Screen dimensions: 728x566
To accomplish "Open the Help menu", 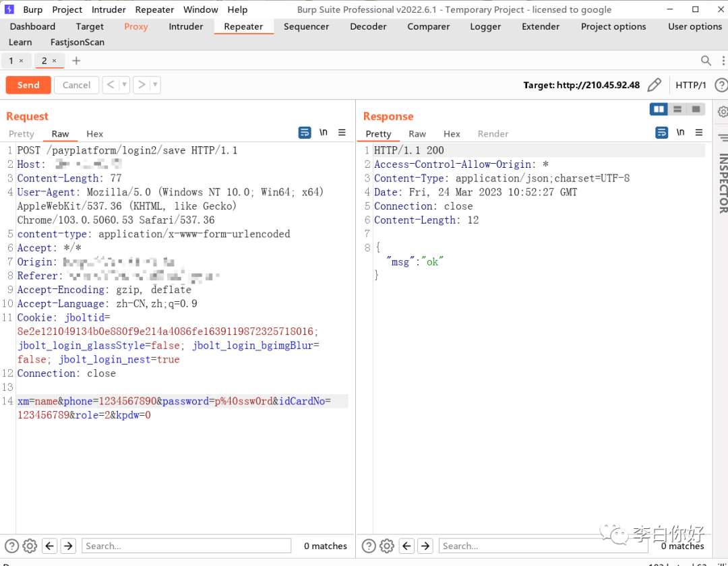I will pos(237,9).
